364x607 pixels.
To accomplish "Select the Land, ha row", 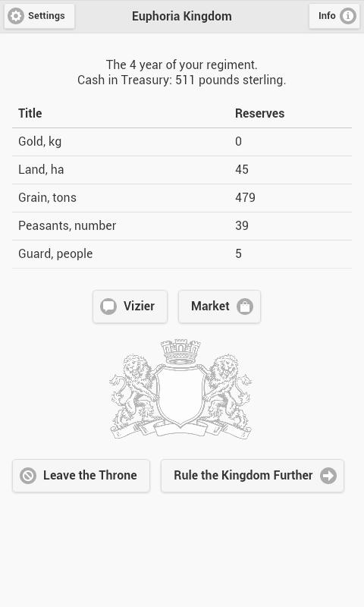I will tap(182, 170).
